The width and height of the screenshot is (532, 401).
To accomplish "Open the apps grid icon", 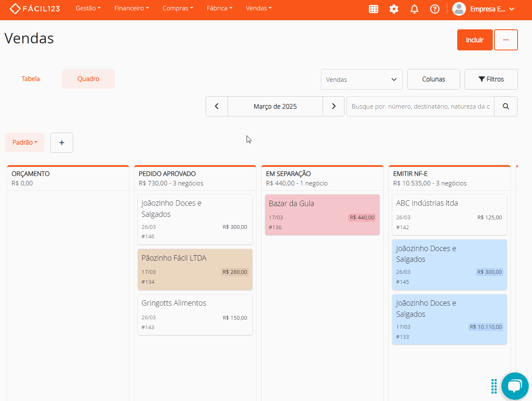I will click(373, 9).
